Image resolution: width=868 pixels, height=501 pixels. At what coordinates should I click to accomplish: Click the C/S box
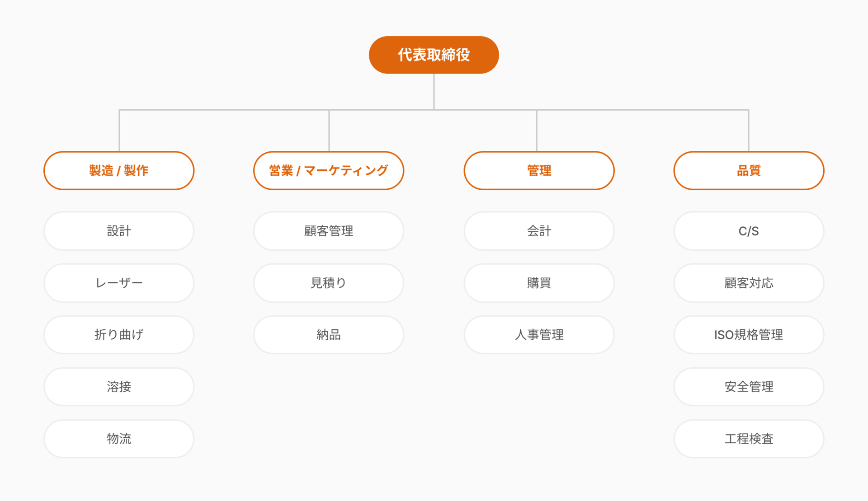click(749, 231)
